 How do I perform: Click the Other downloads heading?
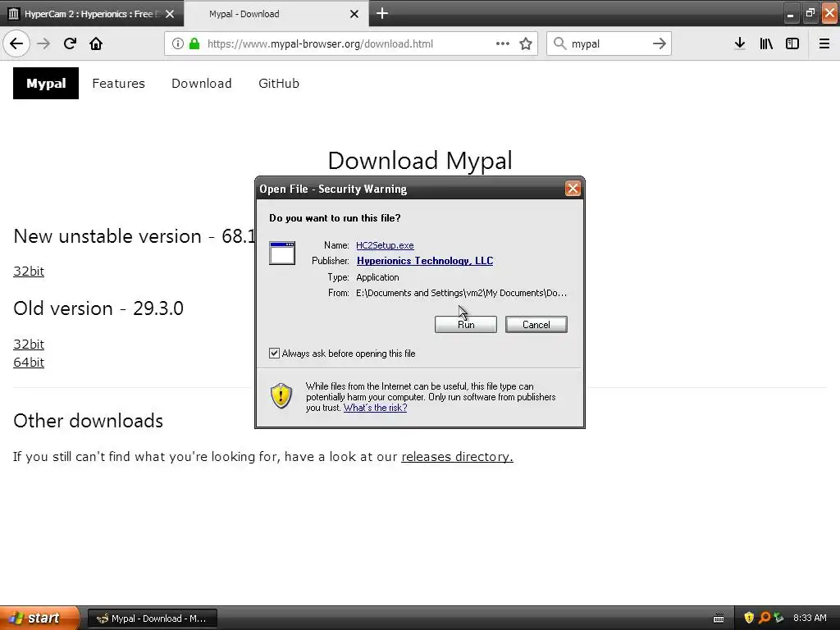pos(89,421)
